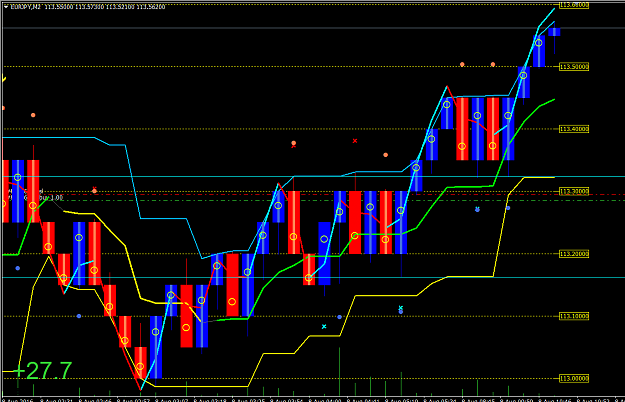Click the 113.50000 price level label

(x=574, y=67)
